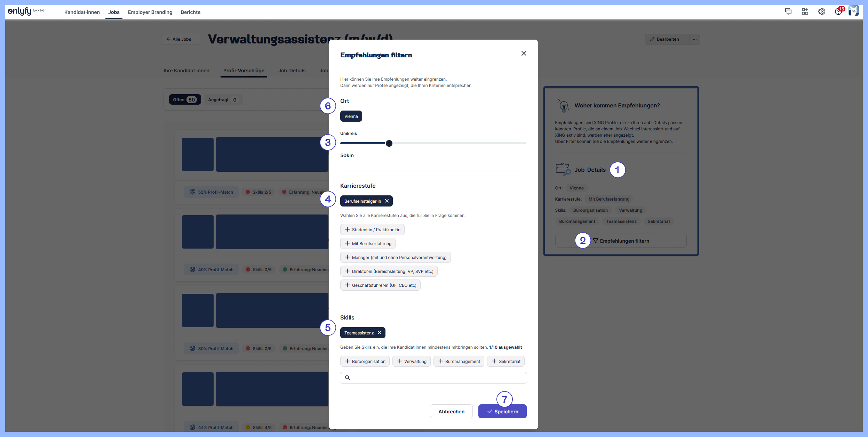Open the Employer Branding menu
The height and width of the screenshot is (437, 868).
[150, 12]
